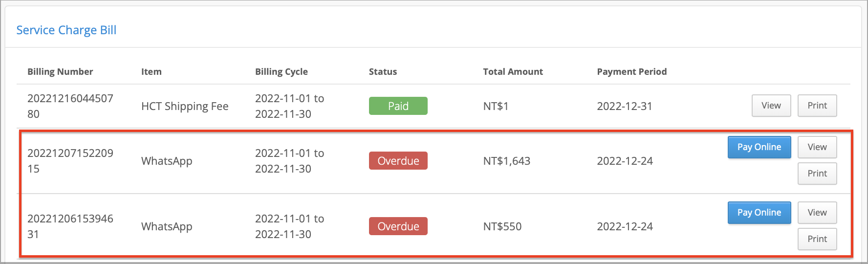
Task: Select the Billing Cycle column header
Action: pyautogui.click(x=282, y=71)
